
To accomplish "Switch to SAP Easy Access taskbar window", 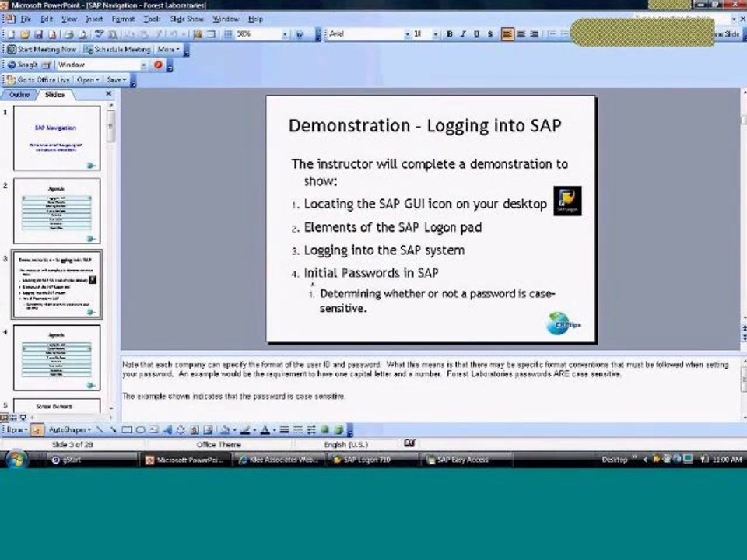I will [465, 460].
